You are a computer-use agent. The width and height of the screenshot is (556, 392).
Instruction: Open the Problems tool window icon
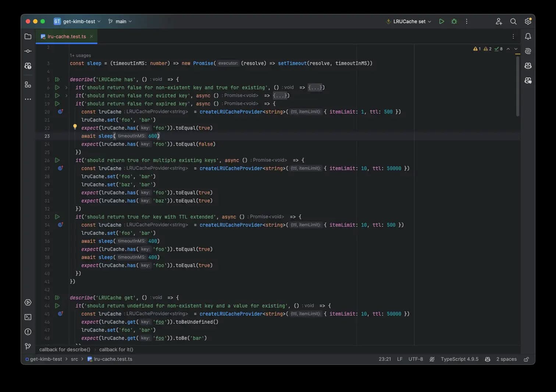point(28,332)
